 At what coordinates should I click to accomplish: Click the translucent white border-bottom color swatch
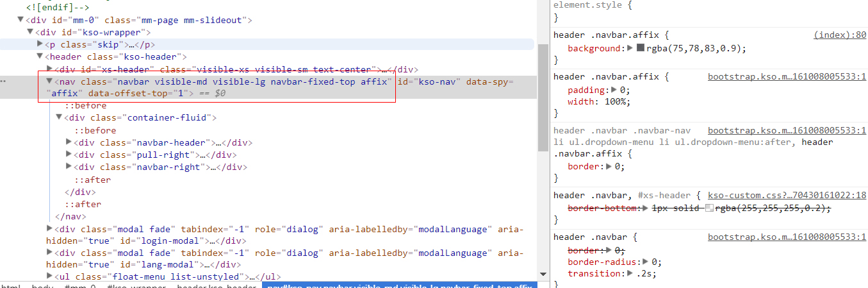click(x=709, y=208)
